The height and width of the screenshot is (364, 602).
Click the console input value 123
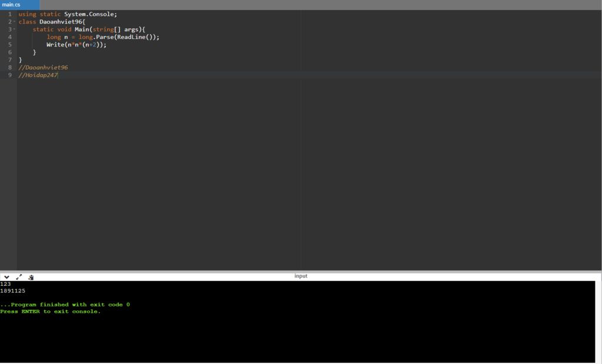(x=5, y=284)
